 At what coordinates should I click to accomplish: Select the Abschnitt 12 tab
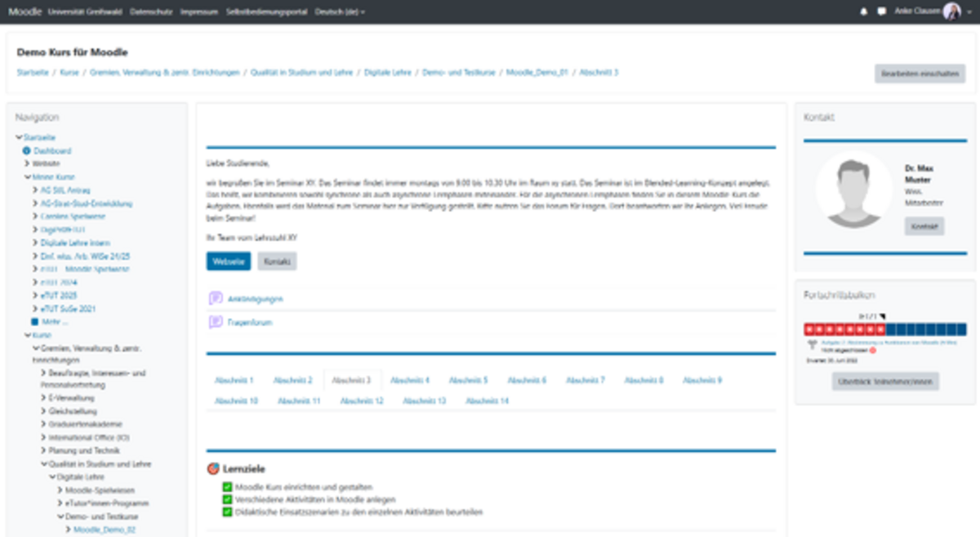pyautogui.click(x=362, y=401)
